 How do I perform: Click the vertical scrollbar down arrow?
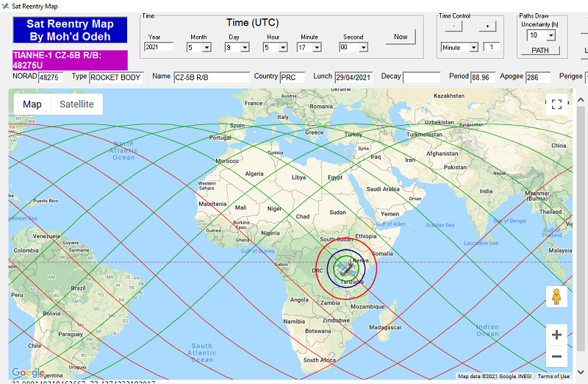tap(581, 372)
